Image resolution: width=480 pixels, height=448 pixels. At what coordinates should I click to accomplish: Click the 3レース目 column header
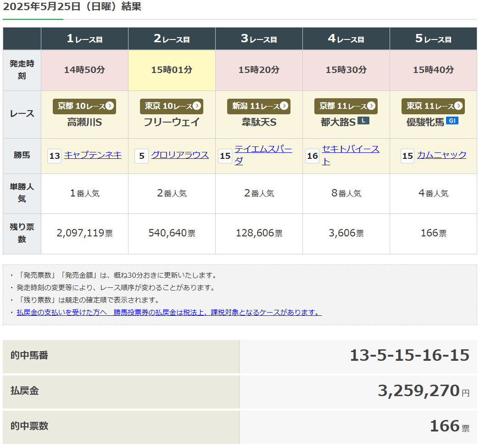(259, 39)
